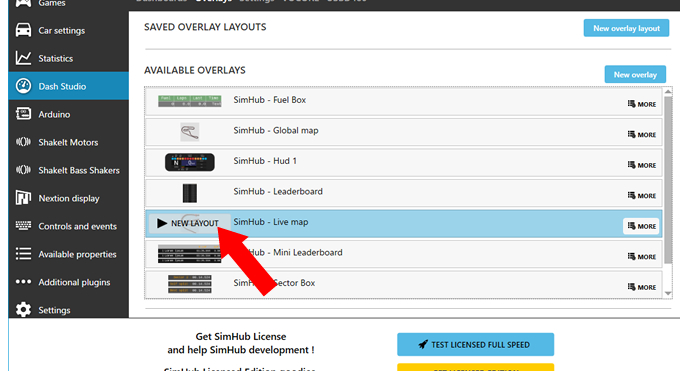Select the "SimHub - Hud 1" row text
Screen dimensions: 680x371
pyautogui.click(x=265, y=161)
